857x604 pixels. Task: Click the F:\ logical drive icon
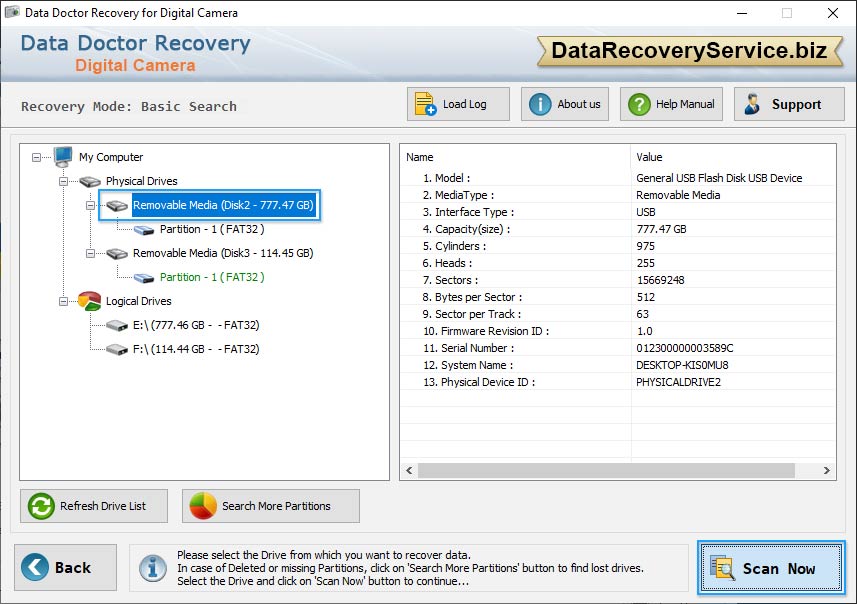tap(116, 349)
